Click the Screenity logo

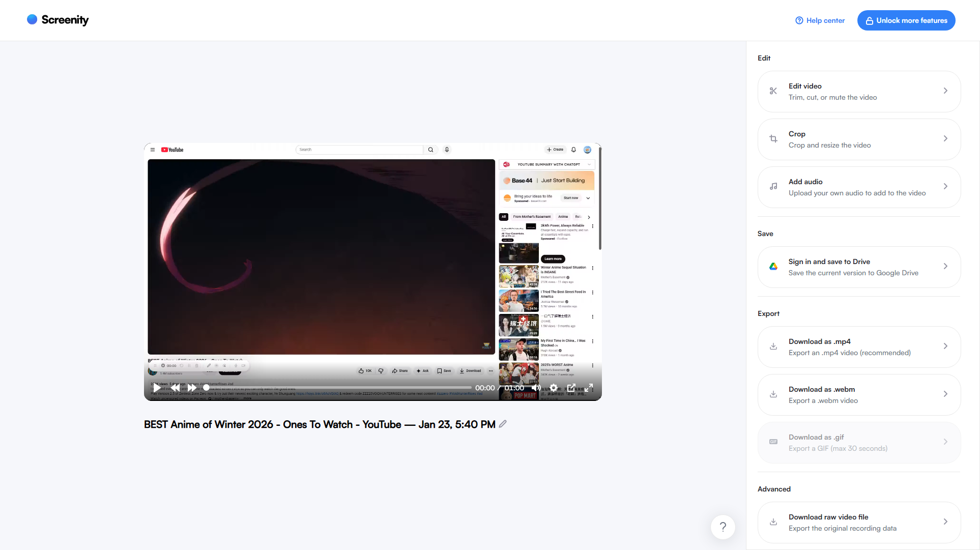(x=57, y=20)
